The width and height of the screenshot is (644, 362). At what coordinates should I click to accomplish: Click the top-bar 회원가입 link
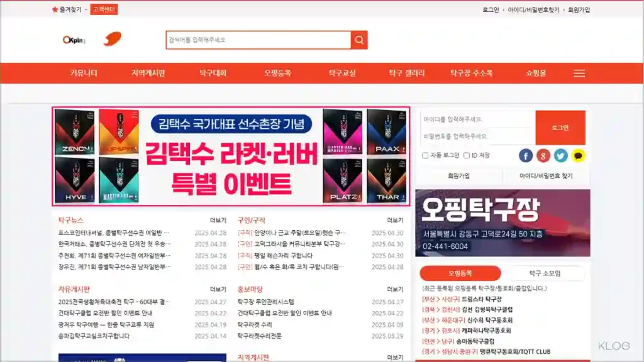point(579,10)
